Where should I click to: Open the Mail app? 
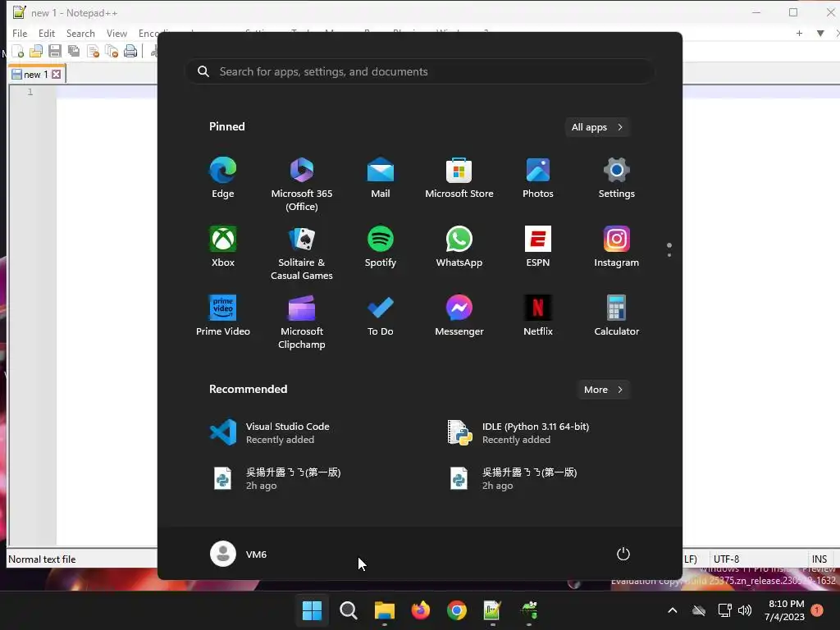pyautogui.click(x=381, y=178)
